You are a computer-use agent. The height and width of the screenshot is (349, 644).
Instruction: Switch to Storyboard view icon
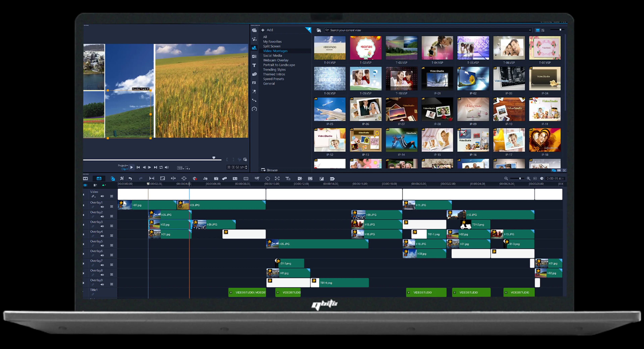(x=86, y=178)
